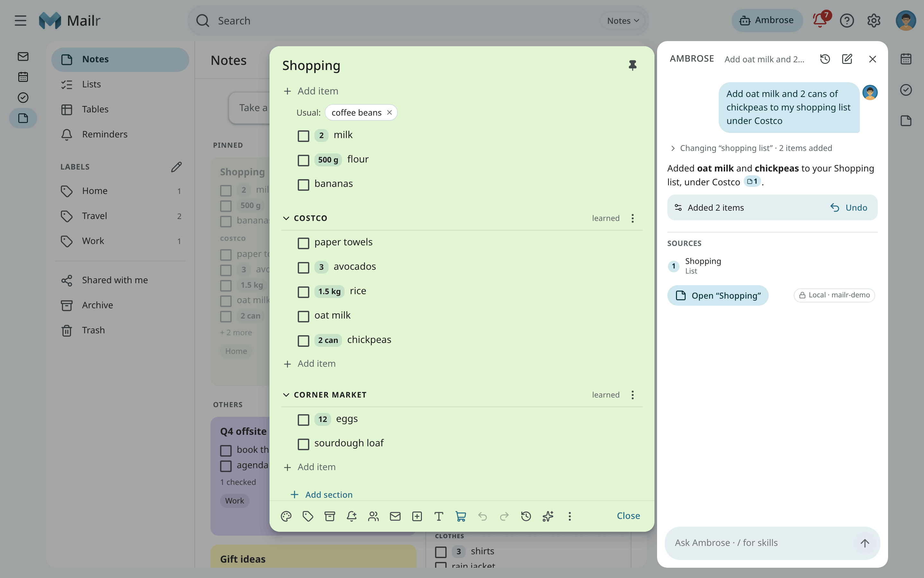Open the help question mark icon

846,20
